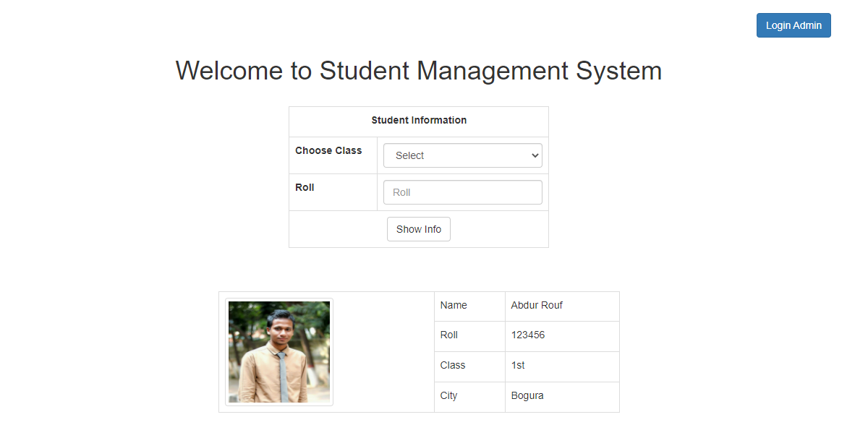868x425 pixels.
Task: Click the Student Information table header
Action: 419,121
